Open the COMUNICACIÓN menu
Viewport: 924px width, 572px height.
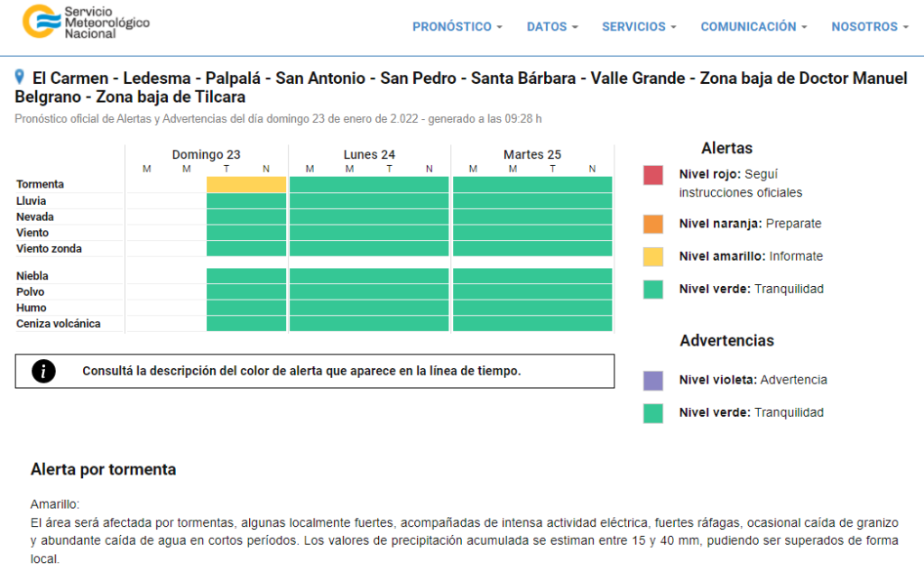coord(753,27)
